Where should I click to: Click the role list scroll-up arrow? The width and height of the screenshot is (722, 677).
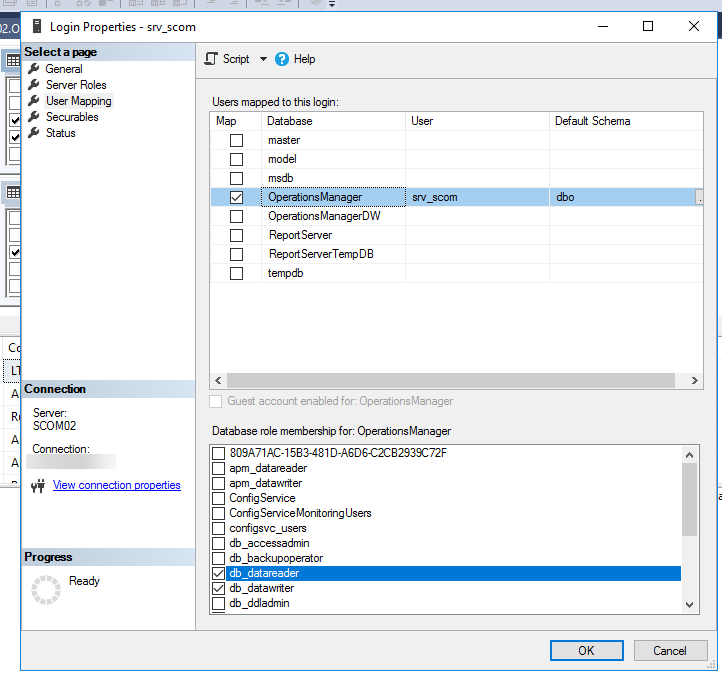tap(689, 455)
